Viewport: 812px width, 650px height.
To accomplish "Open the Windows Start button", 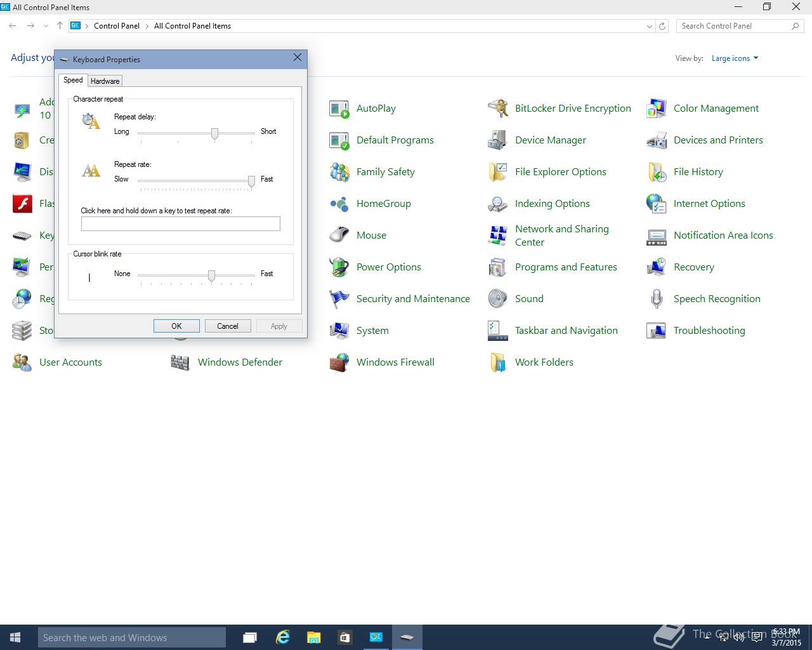I will 15,637.
